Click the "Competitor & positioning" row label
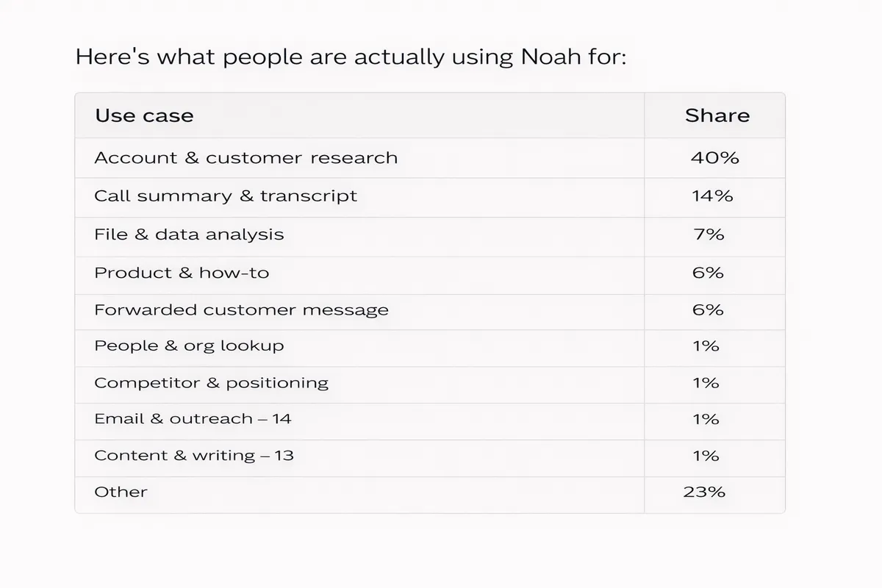882x588 pixels. [x=211, y=383]
